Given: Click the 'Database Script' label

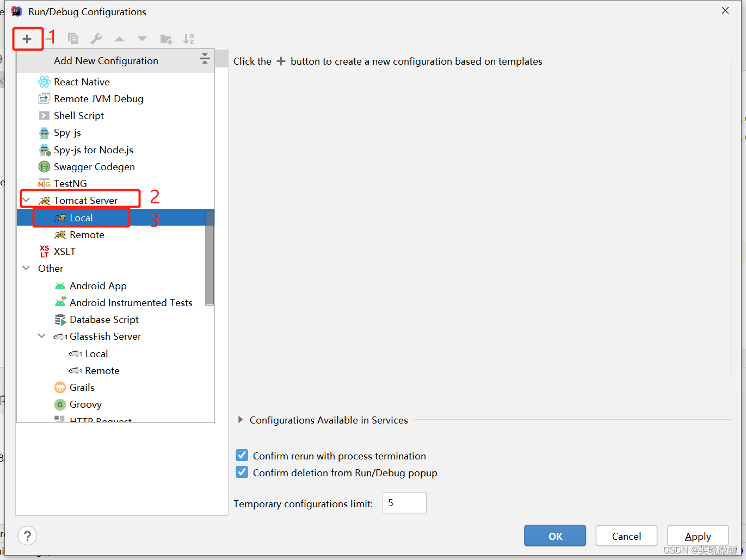Looking at the screenshot, I should tap(104, 320).
